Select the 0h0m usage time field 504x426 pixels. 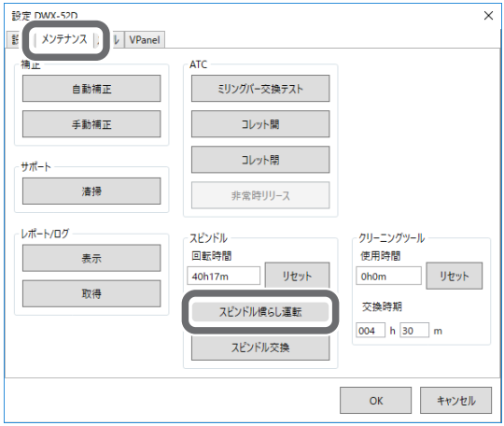point(388,276)
